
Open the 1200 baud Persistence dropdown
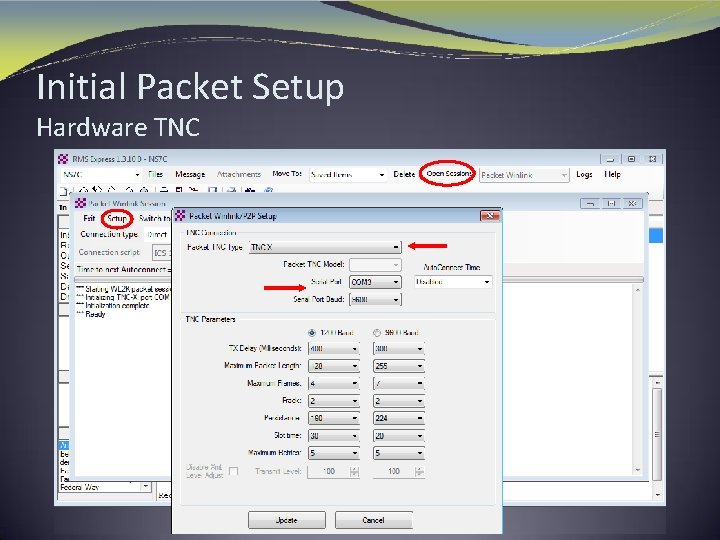tap(354, 418)
